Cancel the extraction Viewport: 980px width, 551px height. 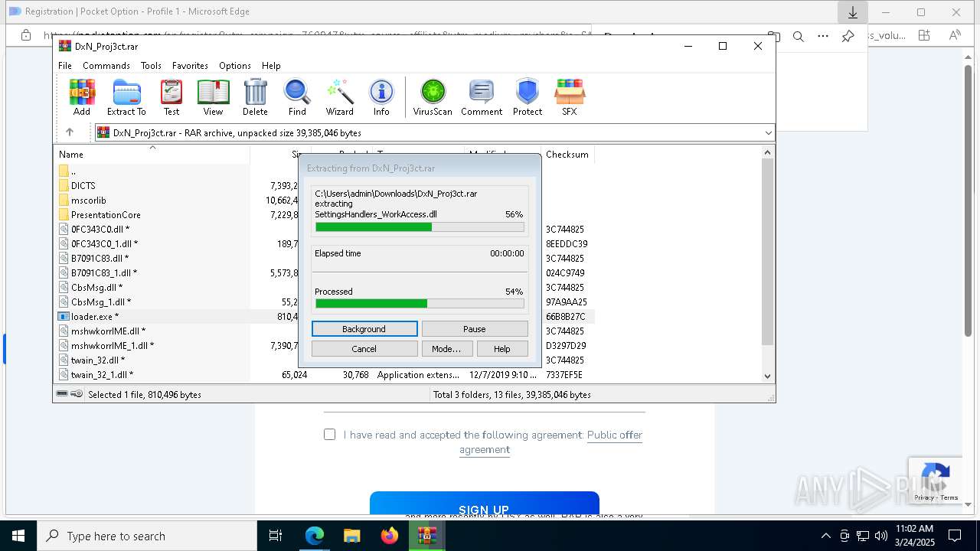tap(364, 349)
